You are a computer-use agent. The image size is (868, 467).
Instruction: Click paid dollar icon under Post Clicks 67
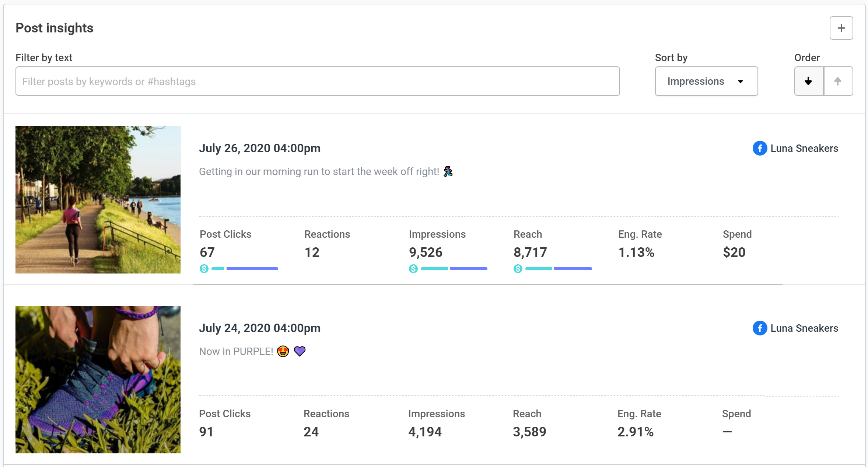click(x=204, y=269)
